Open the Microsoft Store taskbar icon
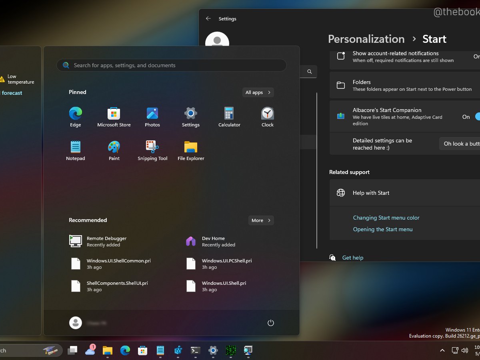480x360 pixels. click(143, 350)
